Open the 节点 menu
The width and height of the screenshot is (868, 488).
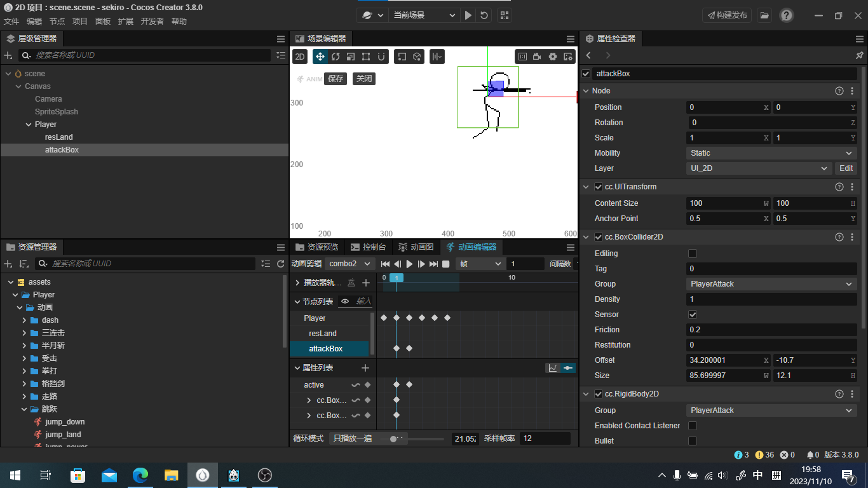pyautogui.click(x=57, y=22)
